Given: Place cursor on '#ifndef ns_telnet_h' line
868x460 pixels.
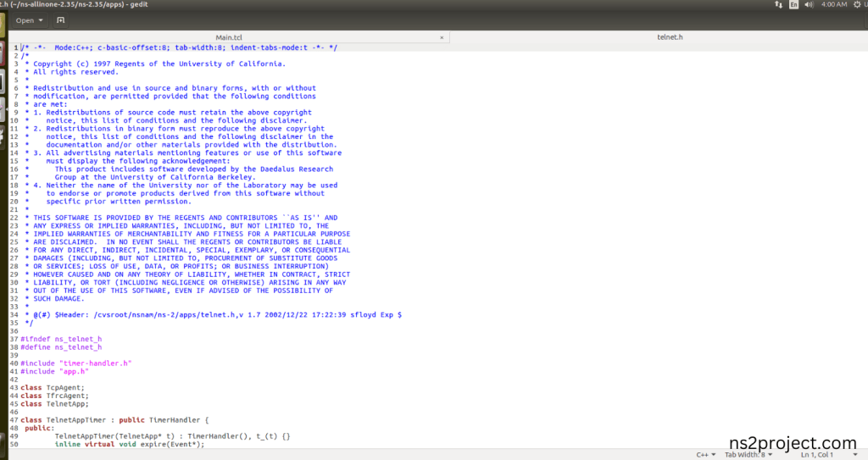Looking at the screenshot, I should tap(61, 339).
